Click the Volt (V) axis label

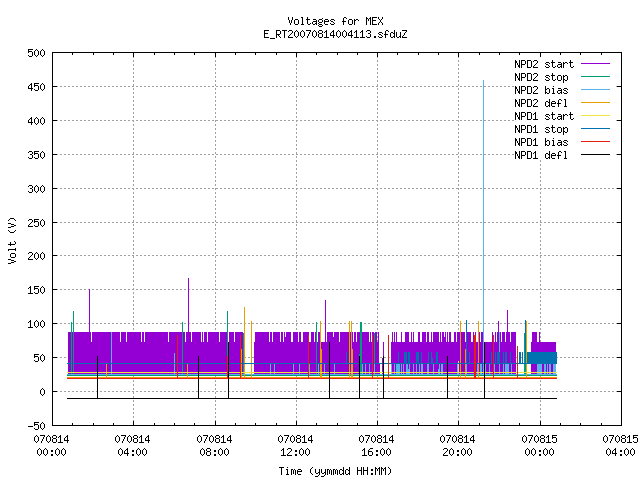(x=12, y=240)
